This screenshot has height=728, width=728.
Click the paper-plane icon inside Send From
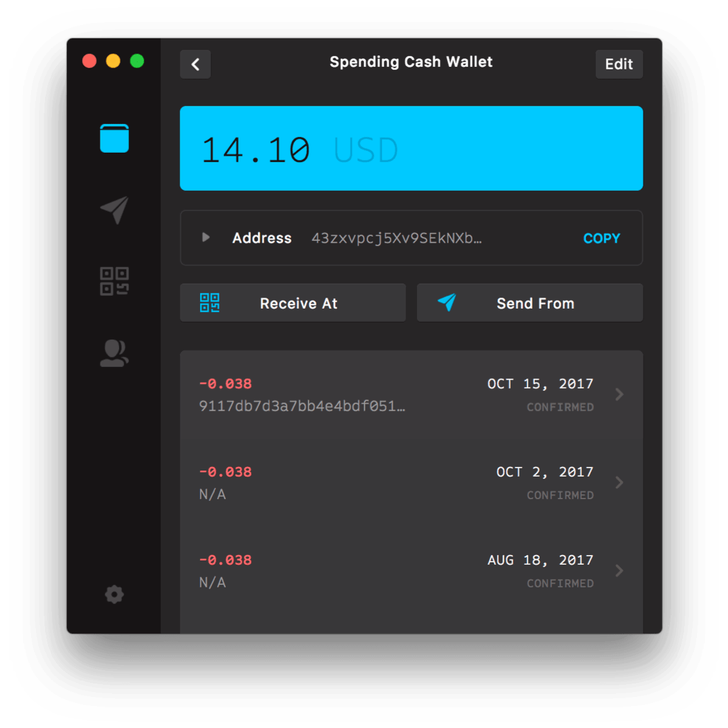pos(448,302)
